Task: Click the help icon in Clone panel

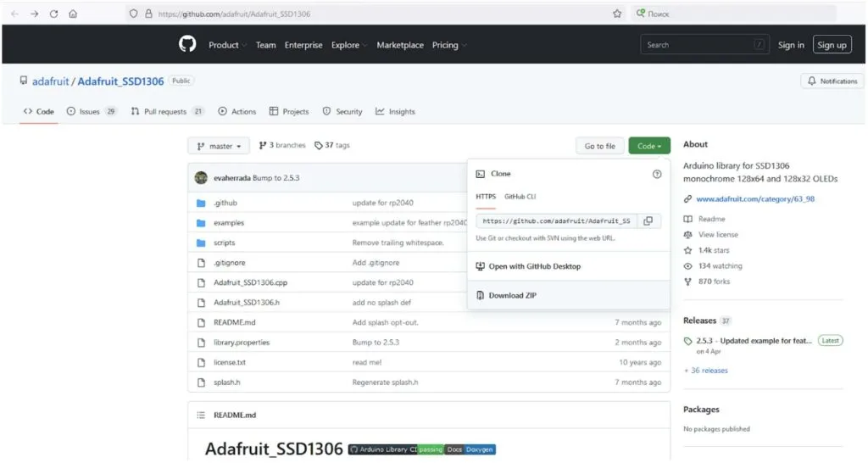Action: click(x=656, y=174)
